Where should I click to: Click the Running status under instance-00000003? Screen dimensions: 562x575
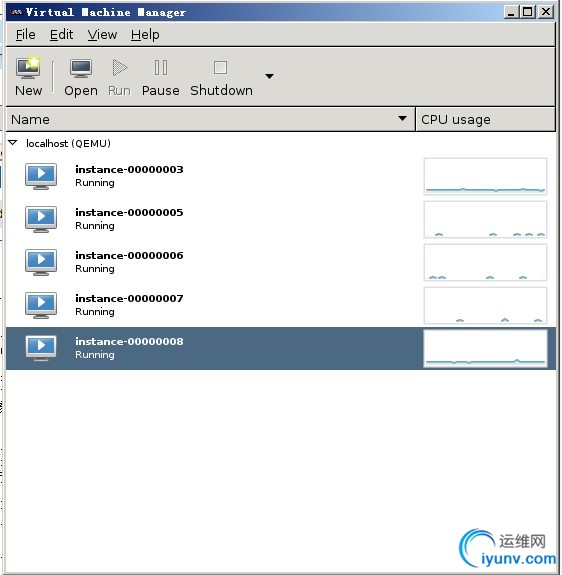coord(95,183)
